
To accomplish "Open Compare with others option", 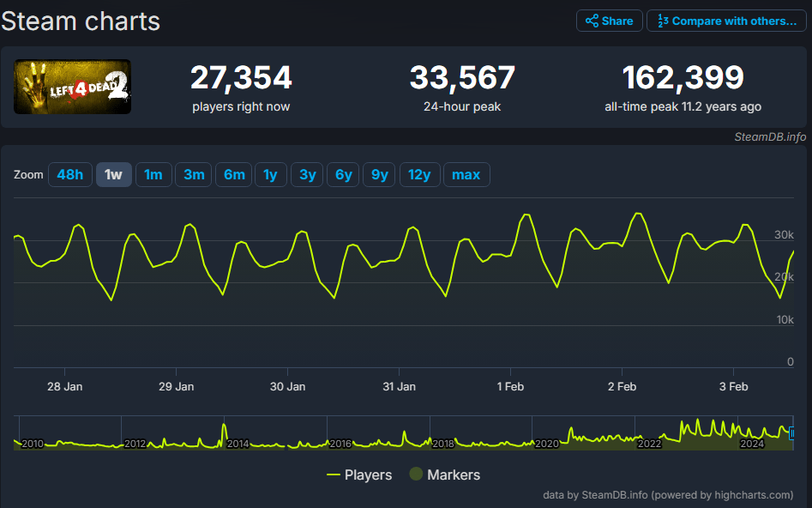I will click(726, 21).
